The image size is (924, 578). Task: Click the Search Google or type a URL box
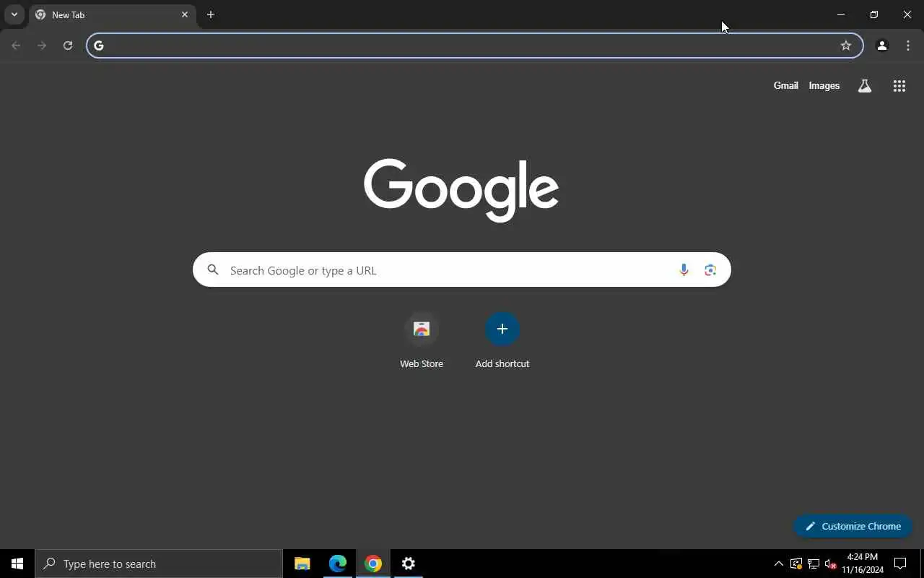click(x=462, y=269)
